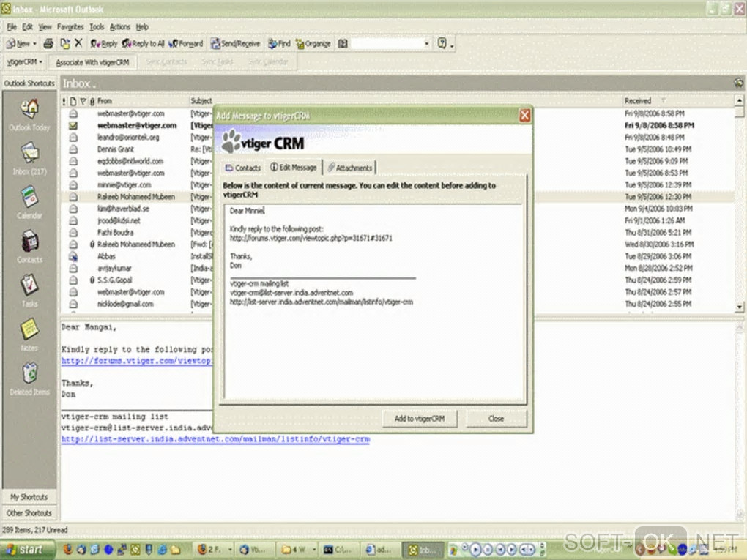Click the Help question mark toolbar icon
The width and height of the screenshot is (747, 560).
[x=442, y=43]
